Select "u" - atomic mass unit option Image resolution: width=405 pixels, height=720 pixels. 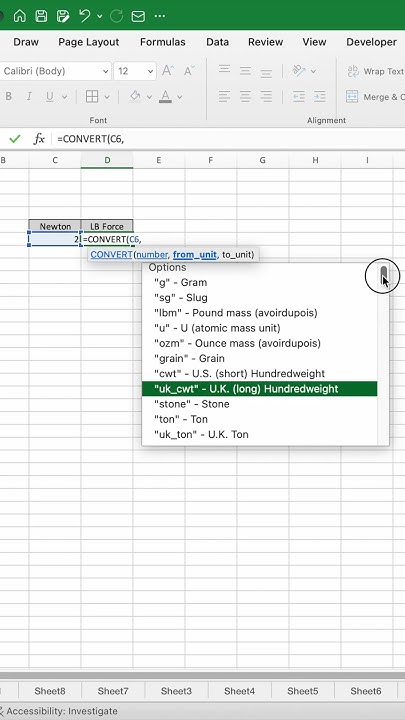[x=259, y=328]
